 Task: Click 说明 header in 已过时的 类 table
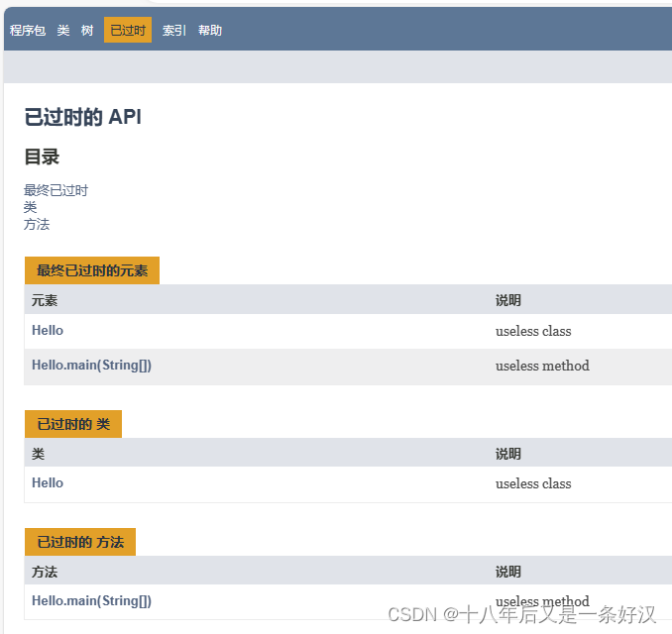coord(508,454)
